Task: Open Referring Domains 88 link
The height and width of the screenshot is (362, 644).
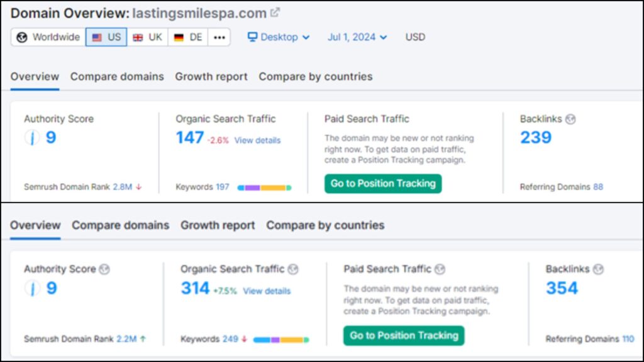Action: 598,187
